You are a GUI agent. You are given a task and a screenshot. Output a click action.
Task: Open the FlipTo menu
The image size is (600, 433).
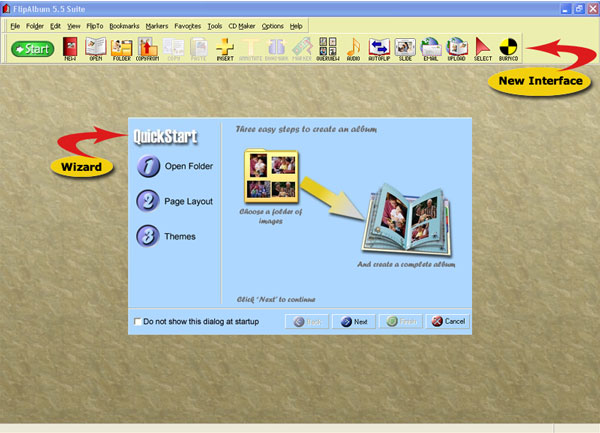pos(95,26)
